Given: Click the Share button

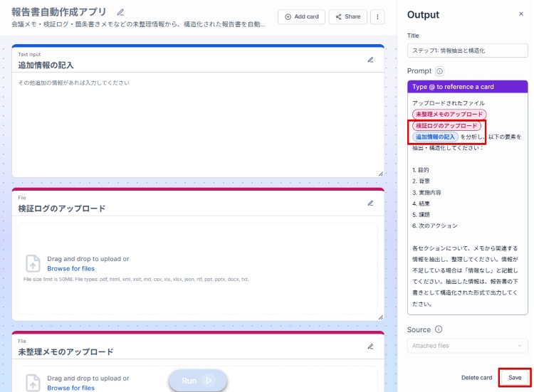Looking at the screenshot, I should [347, 16].
